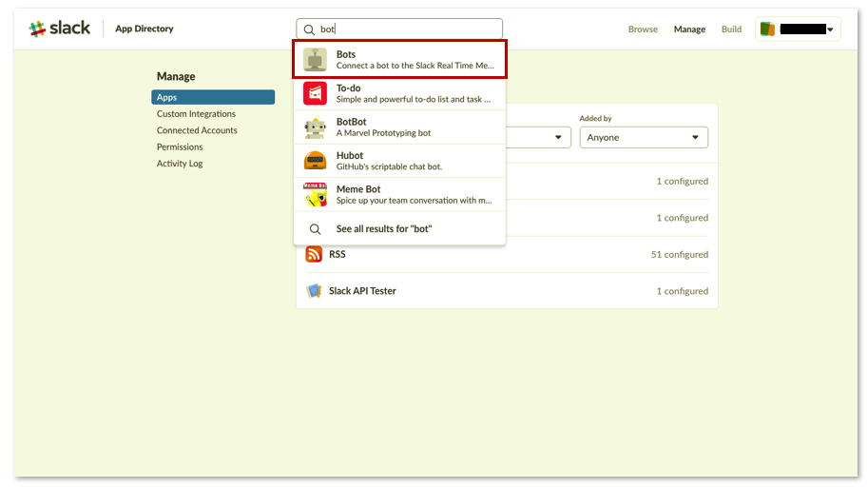Open the partially hidden filter dropdown arrow

[x=558, y=137]
